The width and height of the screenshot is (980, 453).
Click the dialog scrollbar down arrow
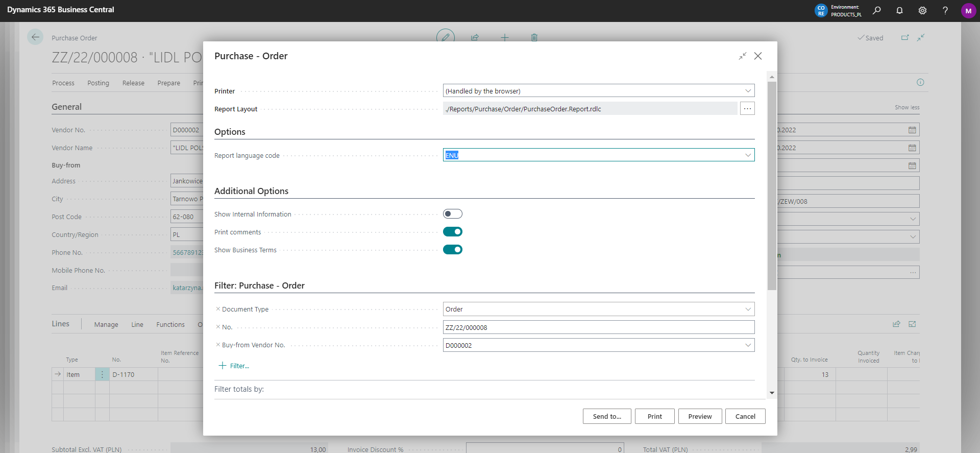(772, 393)
